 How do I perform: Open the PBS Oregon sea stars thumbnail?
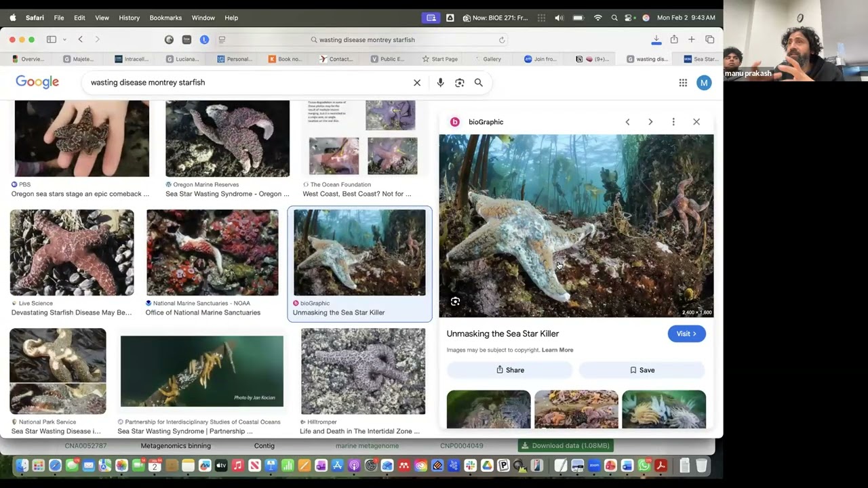pos(82,138)
